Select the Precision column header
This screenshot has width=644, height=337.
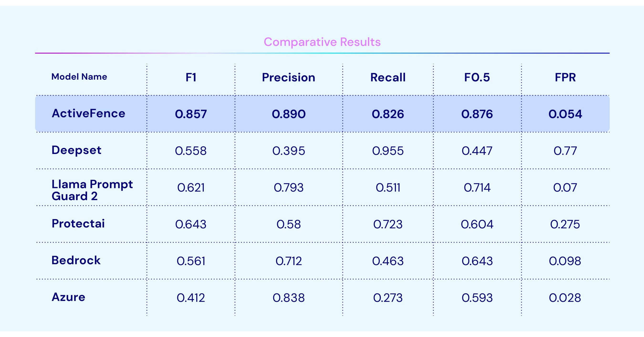pyautogui.click(x=289, y=77)
